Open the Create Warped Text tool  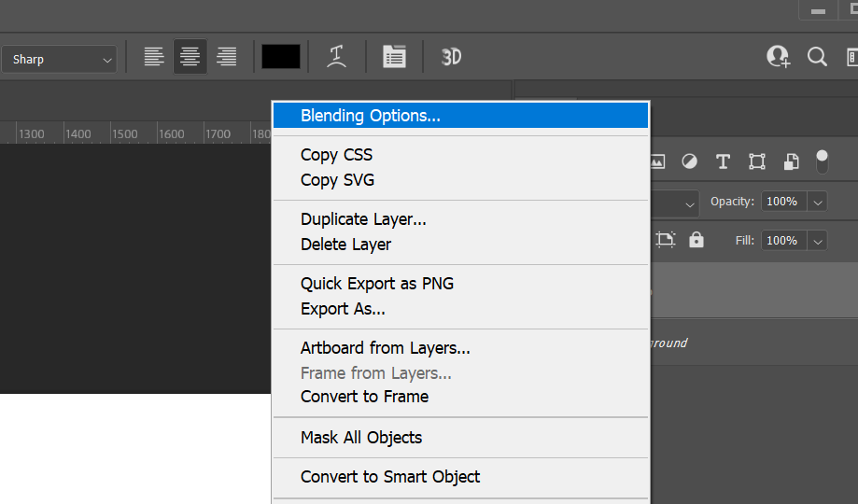(x=337, y=57)
